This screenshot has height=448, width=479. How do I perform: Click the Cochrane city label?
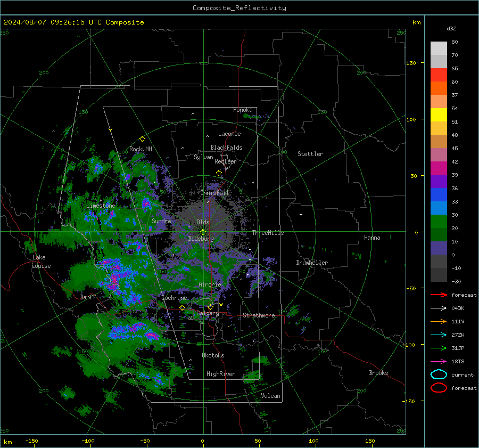pyautogui.click(x=174, y=298)
